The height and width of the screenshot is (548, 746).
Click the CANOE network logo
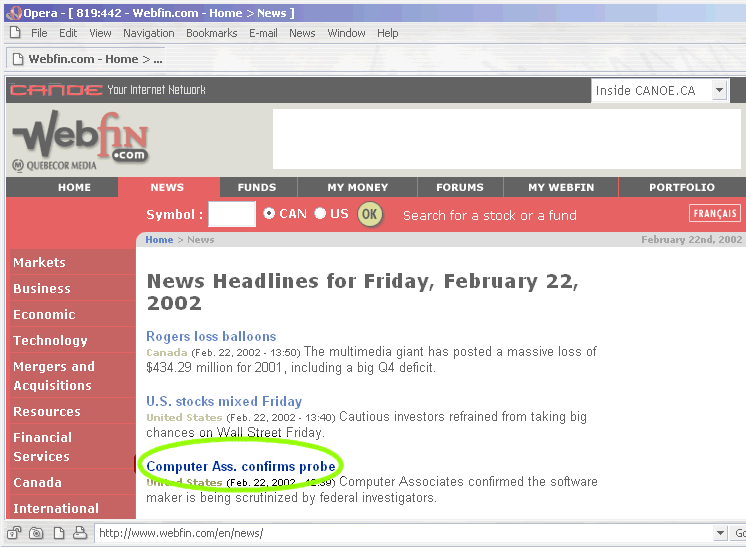pos(56,90)
